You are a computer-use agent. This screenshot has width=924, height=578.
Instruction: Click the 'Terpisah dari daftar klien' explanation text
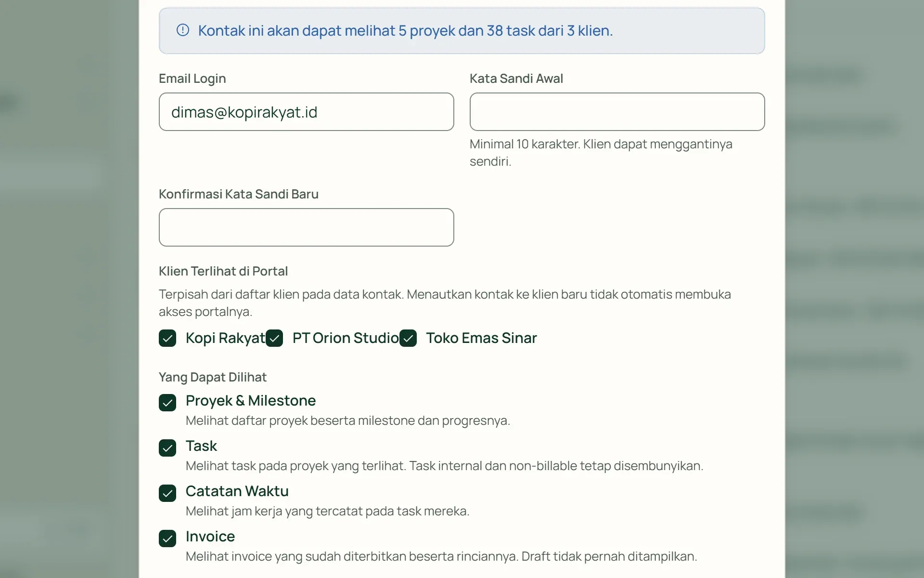(445, 303)
